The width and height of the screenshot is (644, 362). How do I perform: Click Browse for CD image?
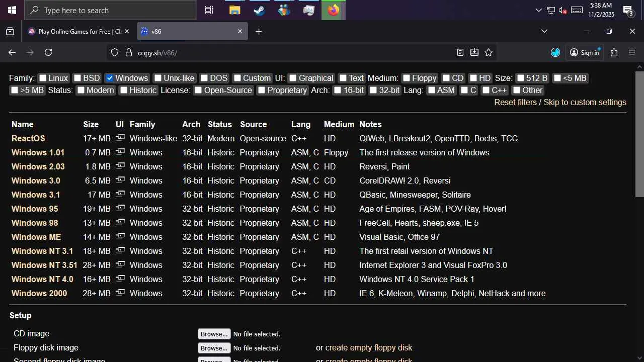(x=214, y=334)
